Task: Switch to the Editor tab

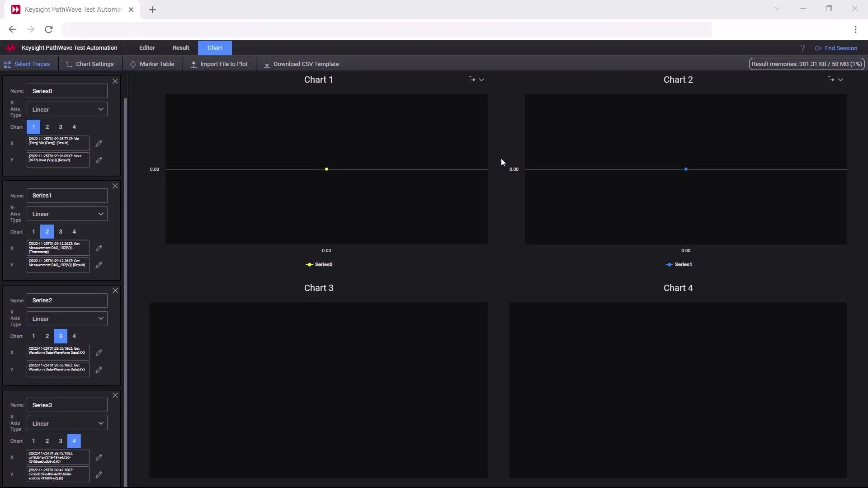Action: tap(147, 47)
